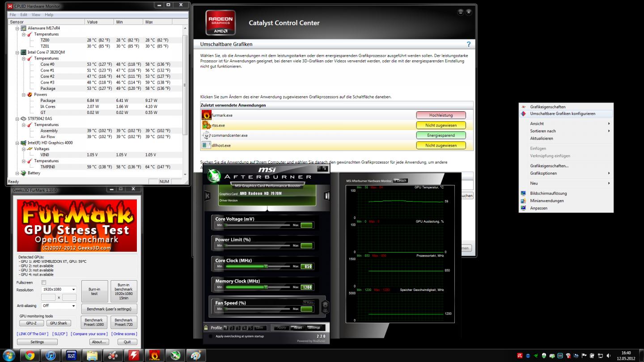Collapse the Powers tree node
The height and width of the screenshot is (362, 644).
[24, 94]
